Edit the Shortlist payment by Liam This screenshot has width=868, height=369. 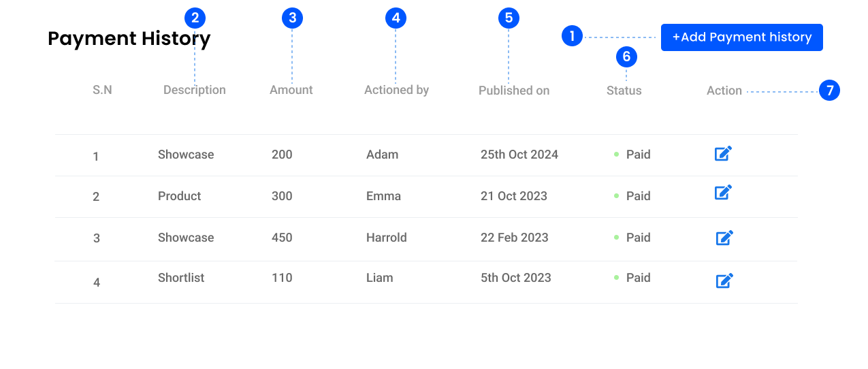724,280
